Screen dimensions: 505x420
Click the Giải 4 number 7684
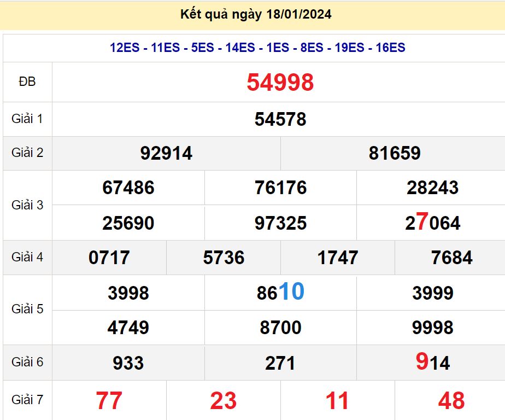[451, 258]
